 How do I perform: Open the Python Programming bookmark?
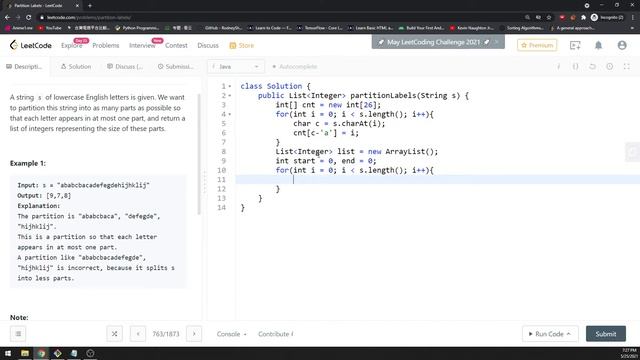[x=137, y=28]
